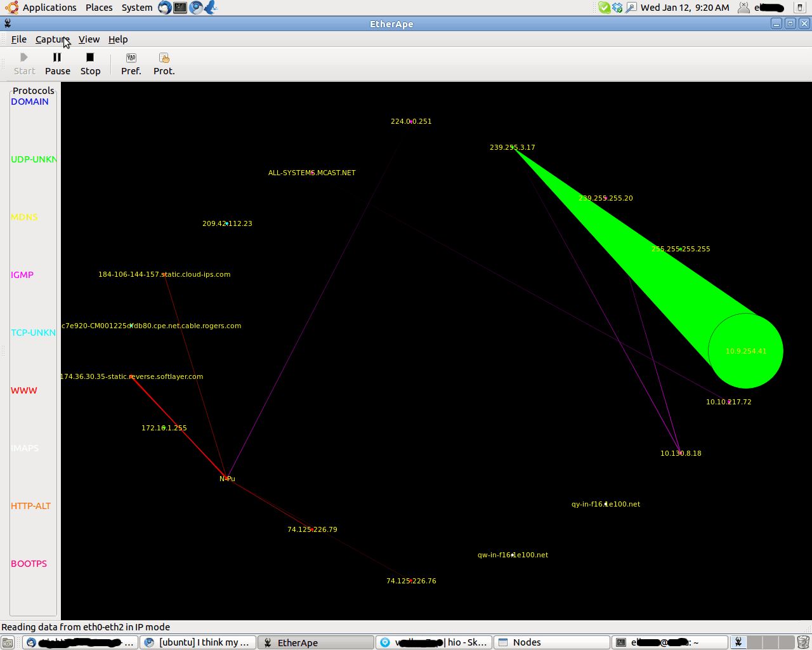Launch terminal from top panel icon
Screen dimensions: 812x650
click(180, 8)
